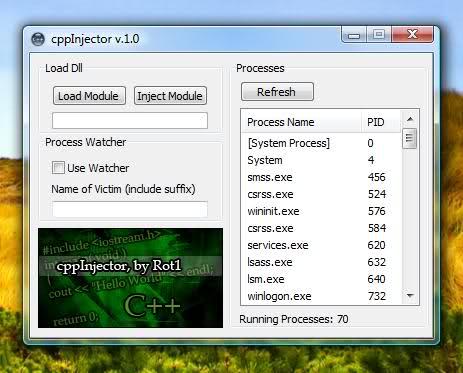Select the [System Process] entry
The width and height of the screenshot is (463, 373).
[321, 143]
